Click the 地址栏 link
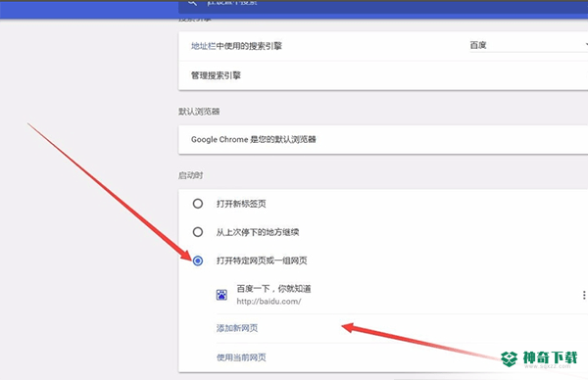 coord(203,46)
